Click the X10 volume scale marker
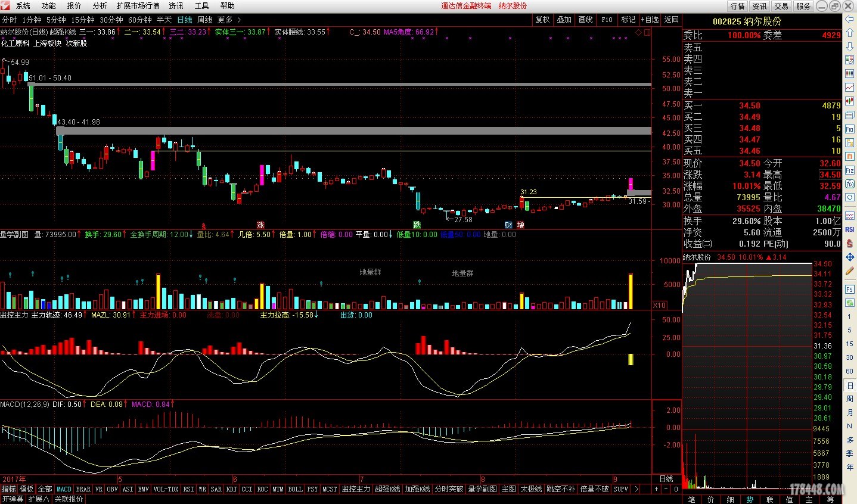Screen dimensions: 857x504 [x=659, y=305]
